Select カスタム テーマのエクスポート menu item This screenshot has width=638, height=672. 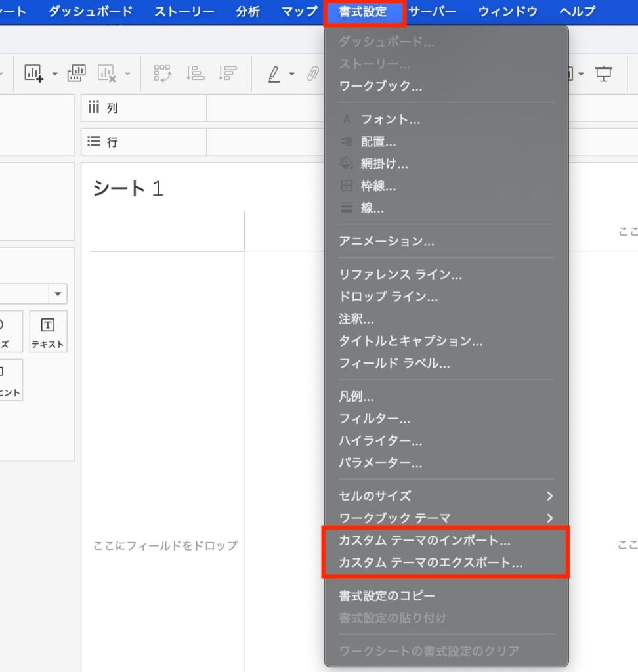point(431,563)
